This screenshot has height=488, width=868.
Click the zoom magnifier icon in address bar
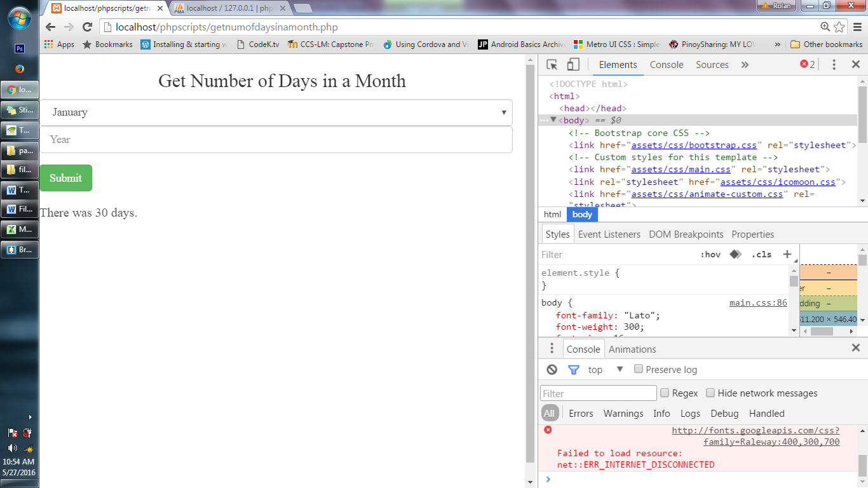tap(825, 27)
